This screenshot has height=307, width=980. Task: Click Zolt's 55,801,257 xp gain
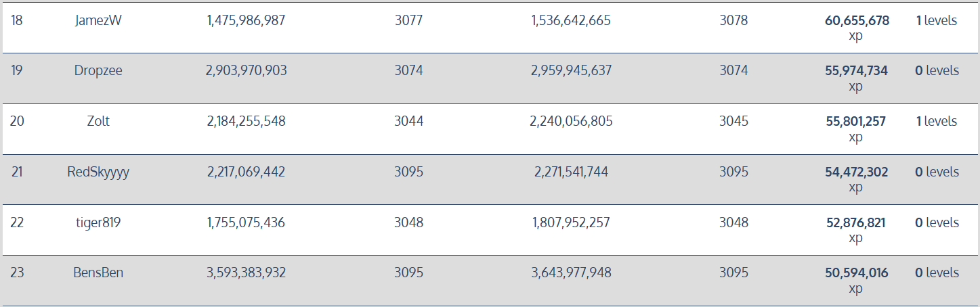click(855, 128)
